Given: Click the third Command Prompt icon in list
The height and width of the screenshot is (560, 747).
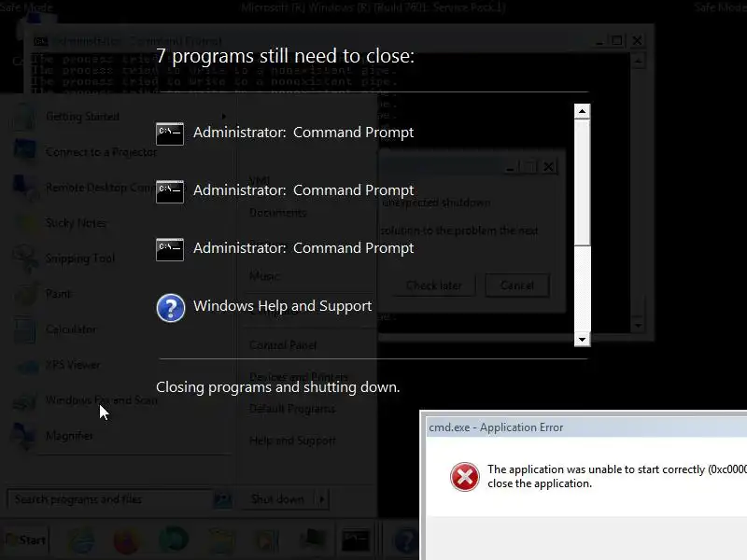Looking at the screenshot, I should pyautogui.click(x=170, y=249).
